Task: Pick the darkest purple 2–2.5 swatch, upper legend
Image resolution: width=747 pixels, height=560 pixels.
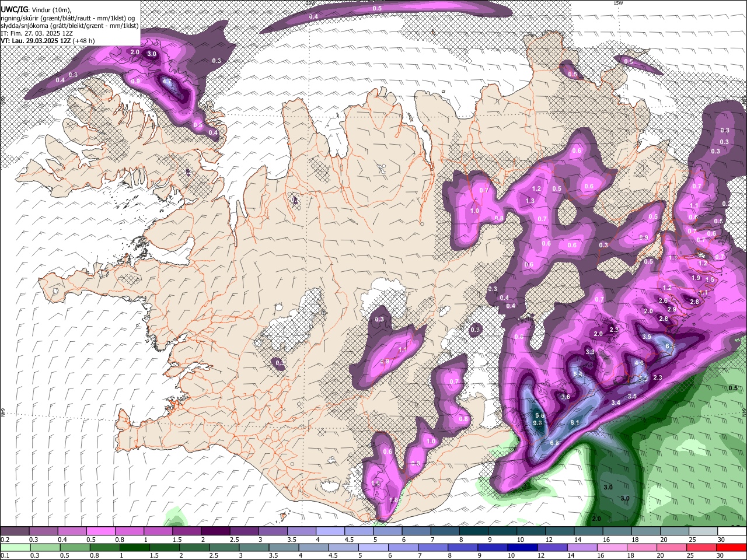Action: (x=215, y=531)
